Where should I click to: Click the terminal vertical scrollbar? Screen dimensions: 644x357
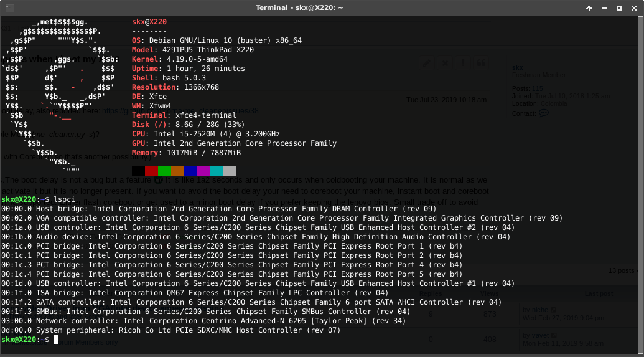tap(641, 183)
